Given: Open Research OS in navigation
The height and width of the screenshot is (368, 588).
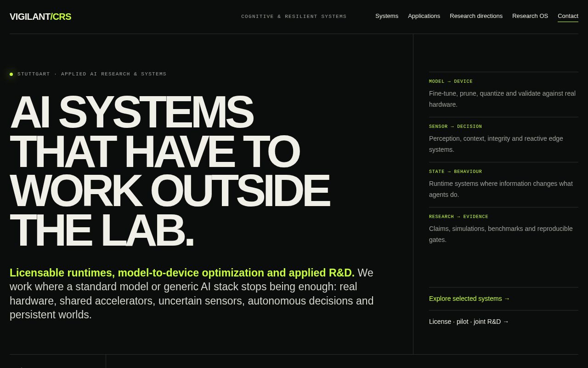Looking at the screenshot, I should 530,16.
